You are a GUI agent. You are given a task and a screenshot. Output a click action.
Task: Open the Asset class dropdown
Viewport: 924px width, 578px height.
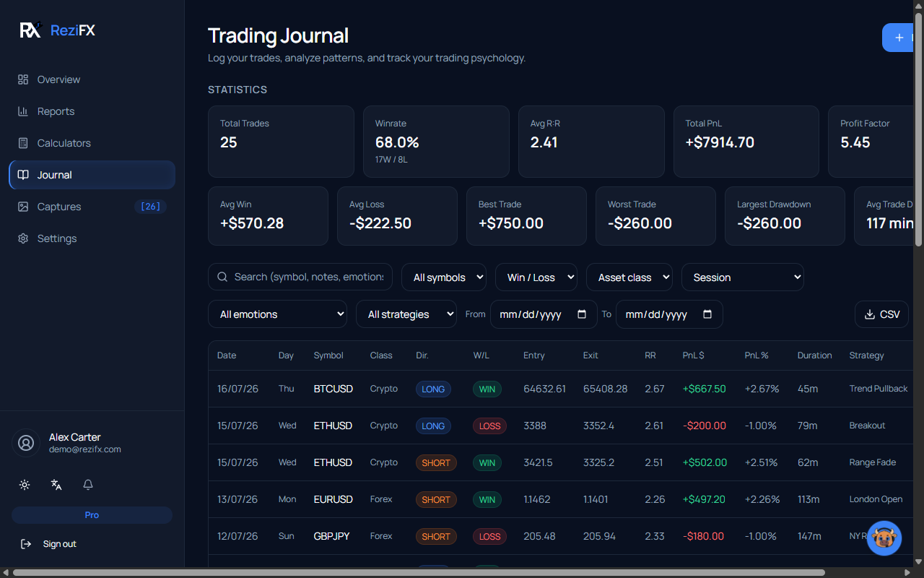[629, 277]
